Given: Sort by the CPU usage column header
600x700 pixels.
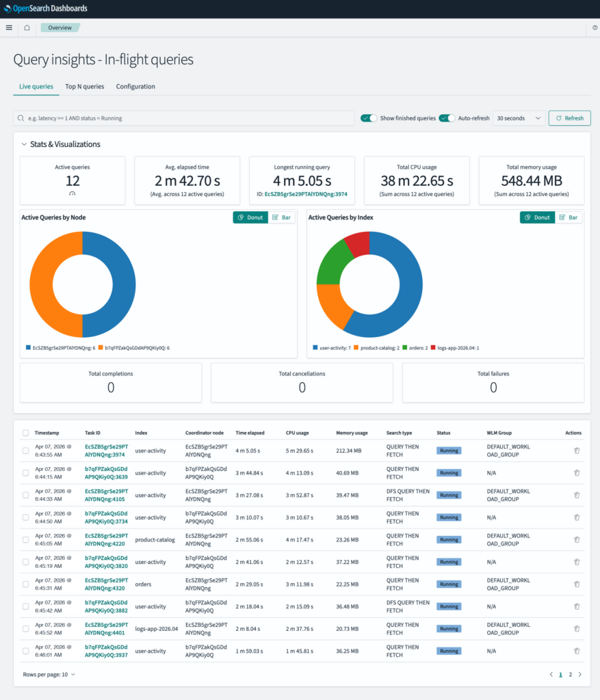Looking at the screenshot, I should [298, 433].
